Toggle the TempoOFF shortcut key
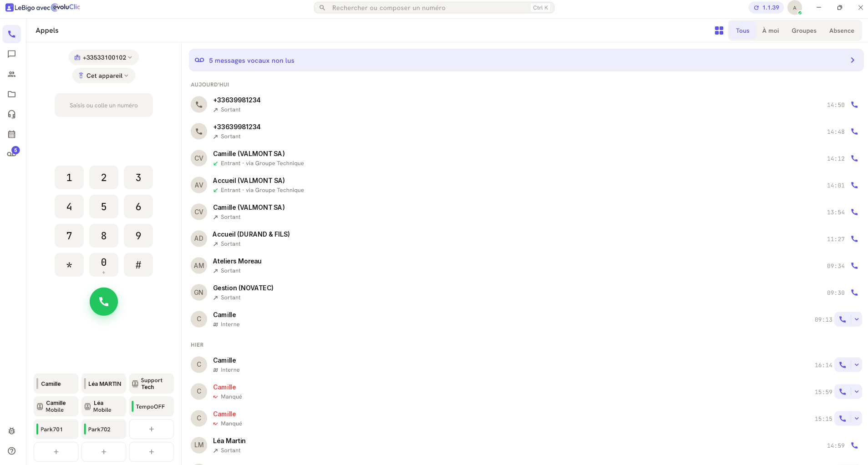 152,406
